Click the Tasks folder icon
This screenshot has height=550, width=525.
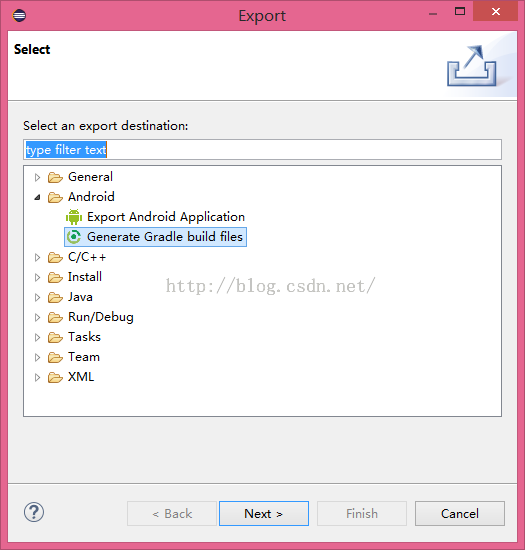55,337
